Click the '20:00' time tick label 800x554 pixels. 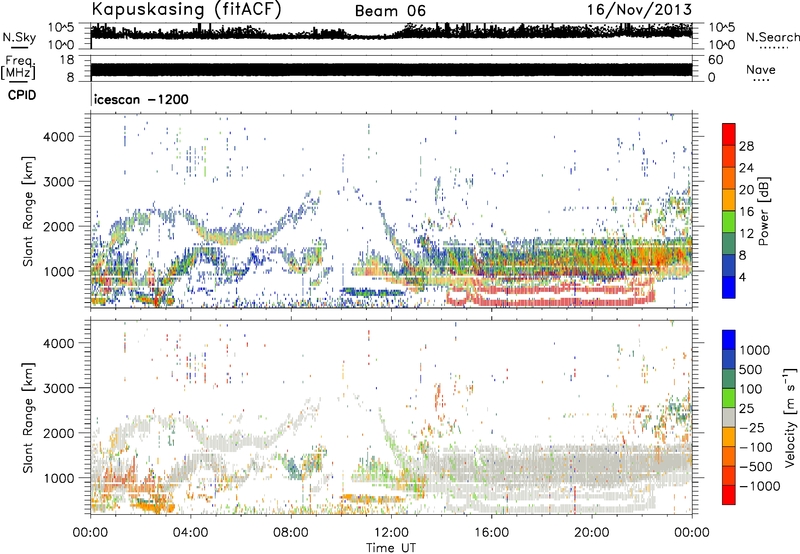592,533
